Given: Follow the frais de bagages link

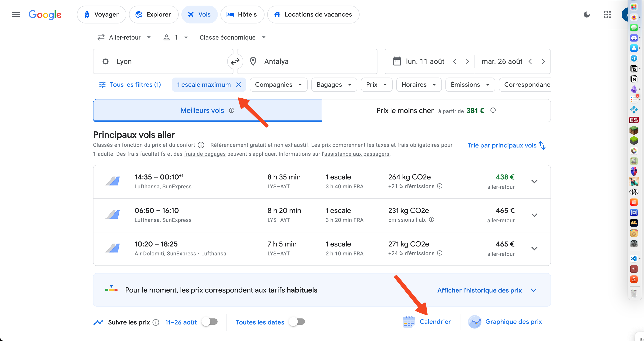Looking at the screenshot, I should pyautogui.click(x=205, y=154).
